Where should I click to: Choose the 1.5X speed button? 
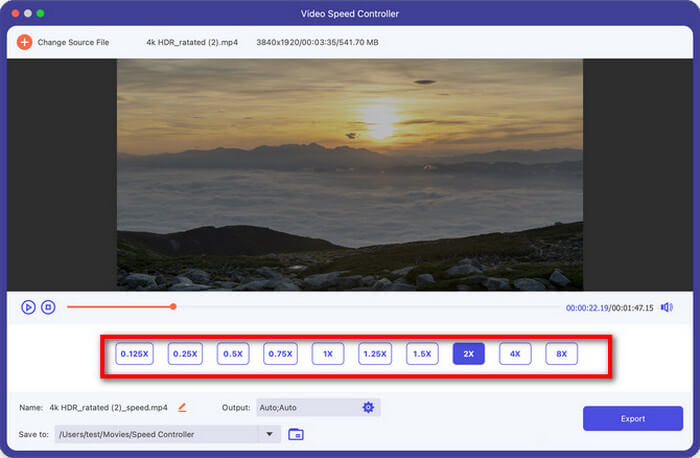coord(422,354)
